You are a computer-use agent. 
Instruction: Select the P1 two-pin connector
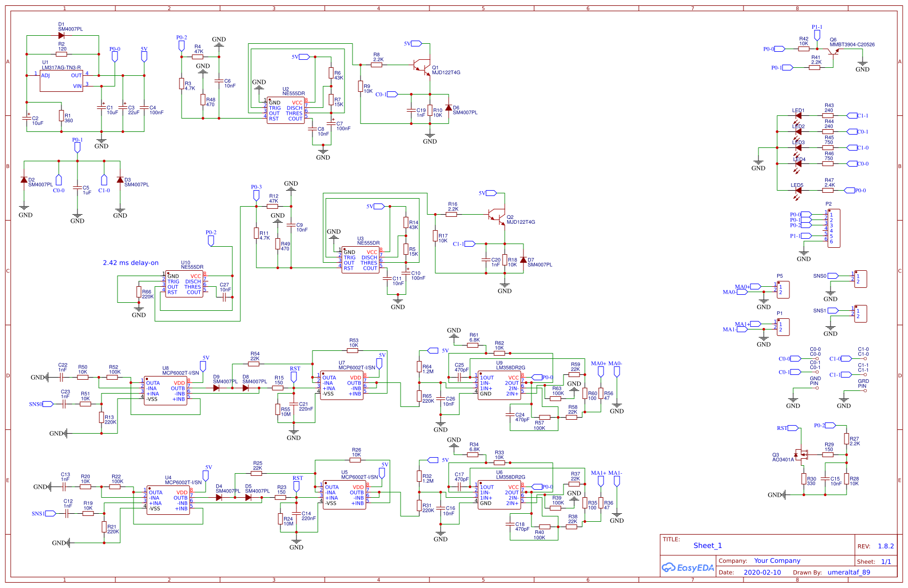[783, 327]
